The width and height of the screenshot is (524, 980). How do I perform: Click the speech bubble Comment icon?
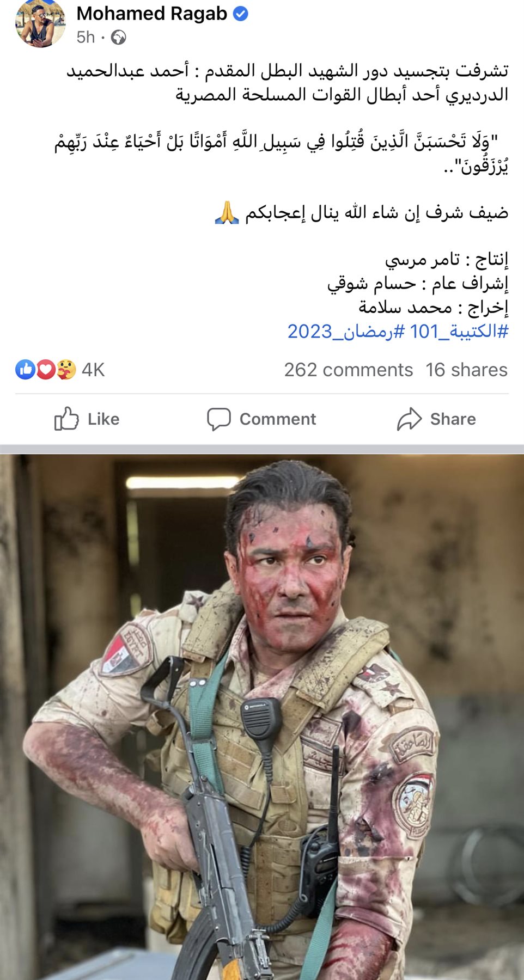[219, 419]
